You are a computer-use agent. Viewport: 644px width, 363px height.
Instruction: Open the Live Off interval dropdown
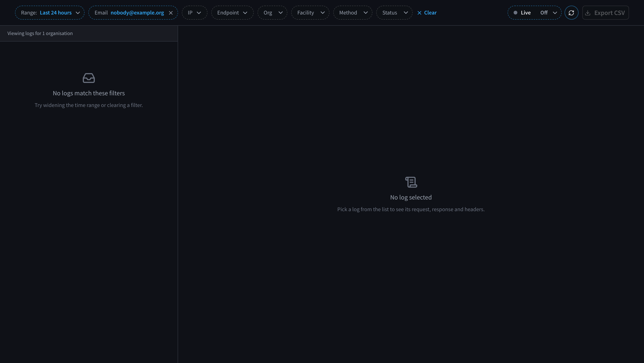[x=534, y=13]
